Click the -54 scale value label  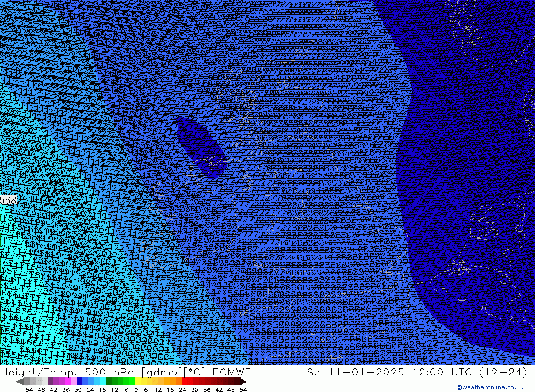click(x=27, y=390)
